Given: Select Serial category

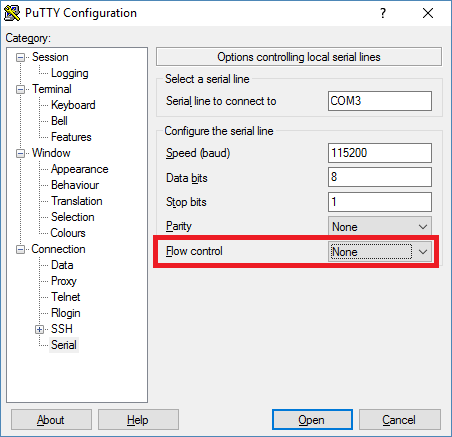Looking at the screenshot, I should point(64,345).
